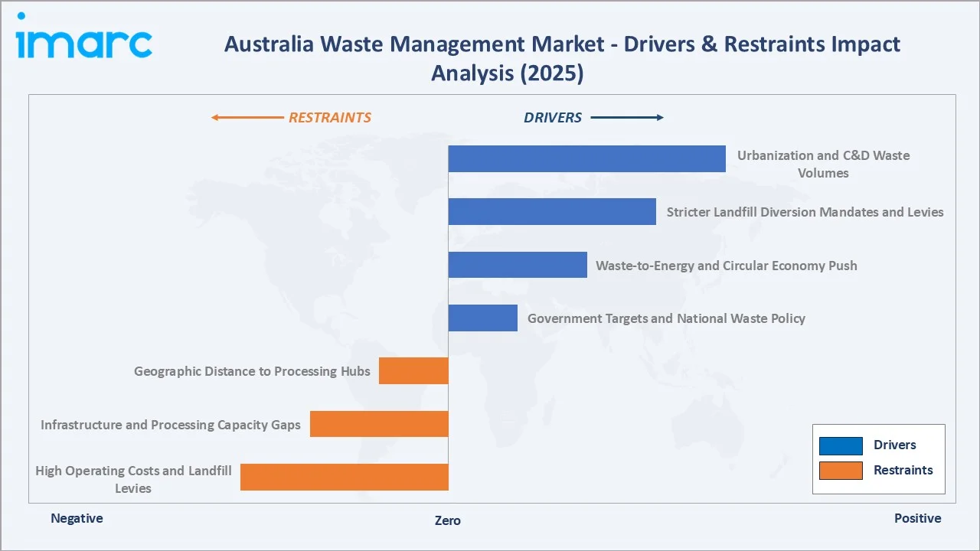This screenshot has width=980, height=551.
Task: Click the imarc logo
Action: pos(83,36)
